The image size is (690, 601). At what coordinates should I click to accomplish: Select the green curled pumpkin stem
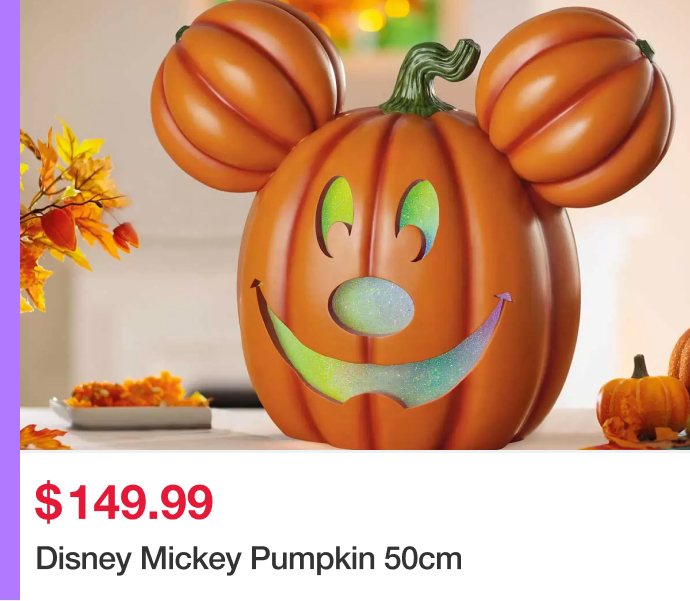(x=429, y=79)
